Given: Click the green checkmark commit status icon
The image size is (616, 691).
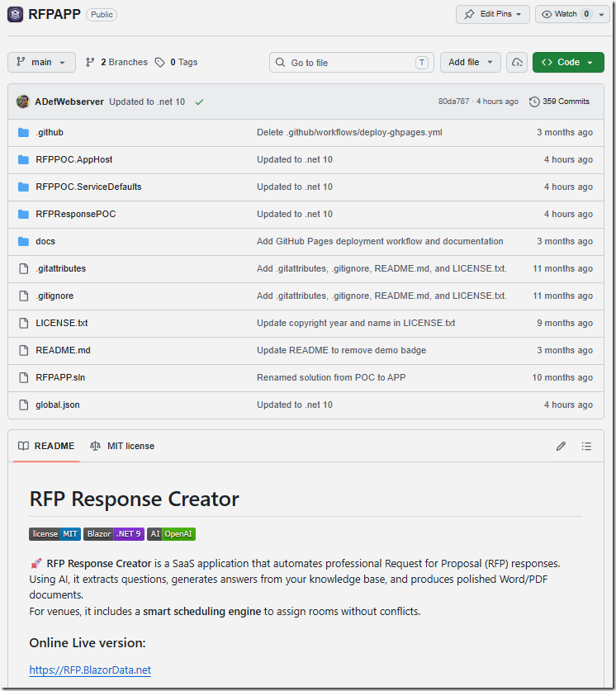Looking at the screenshot, I should click(x=199, y=102).
